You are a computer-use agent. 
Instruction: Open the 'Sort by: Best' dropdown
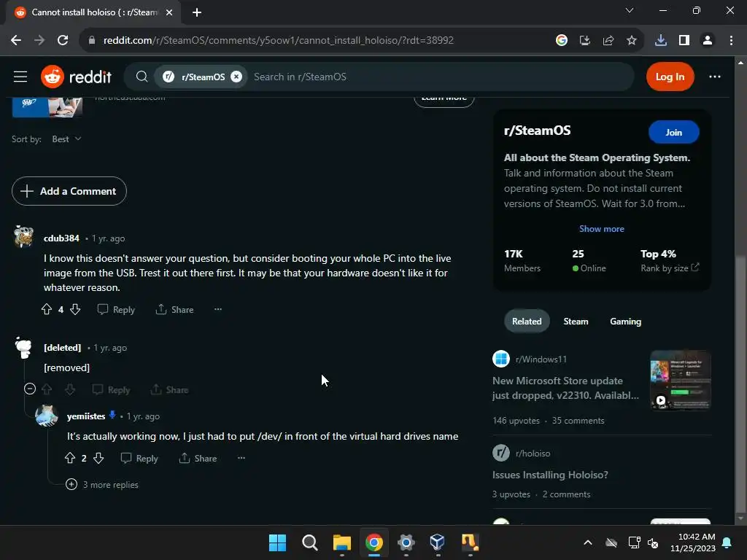(66, 139)
